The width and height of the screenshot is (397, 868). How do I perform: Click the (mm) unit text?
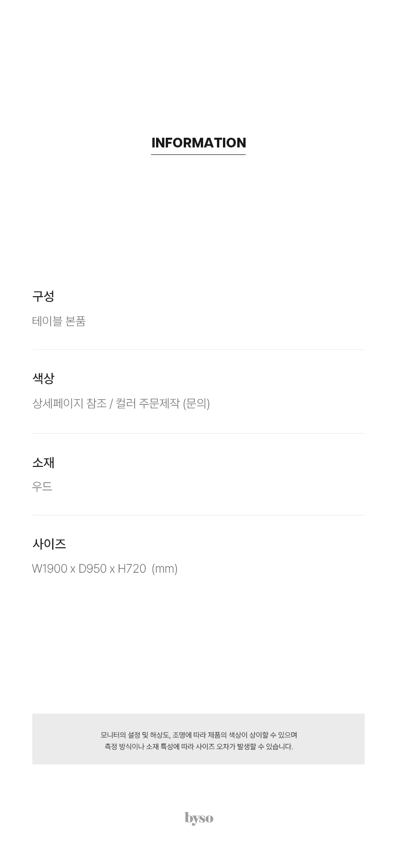point(165,568)
